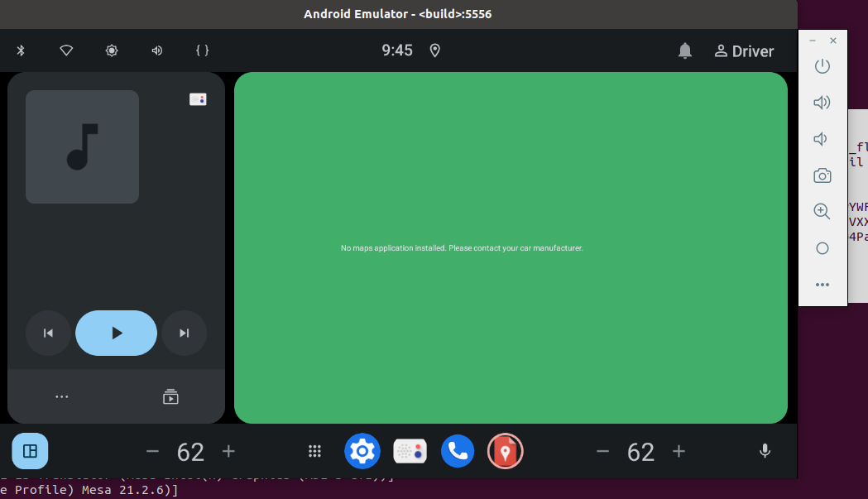Minimize the emulator side toolbar
Screen dimensions: 868x499
click(812, 41)
